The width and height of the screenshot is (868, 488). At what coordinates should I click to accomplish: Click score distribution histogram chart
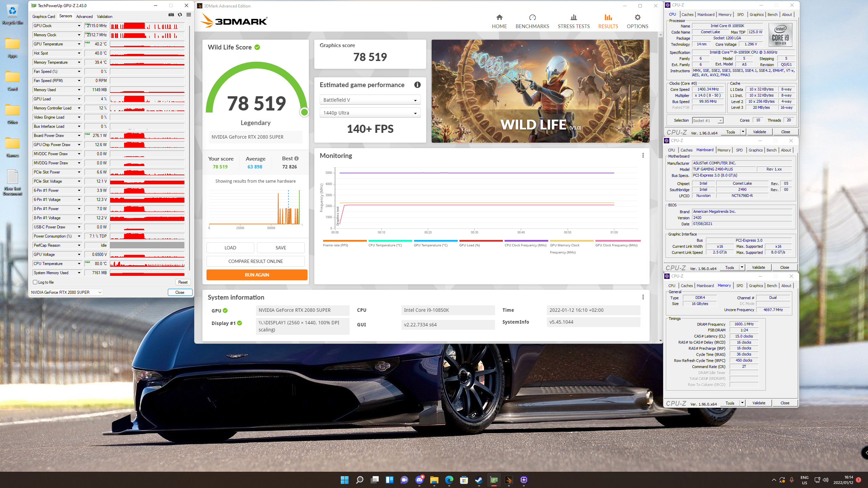[x=255, y=209]
